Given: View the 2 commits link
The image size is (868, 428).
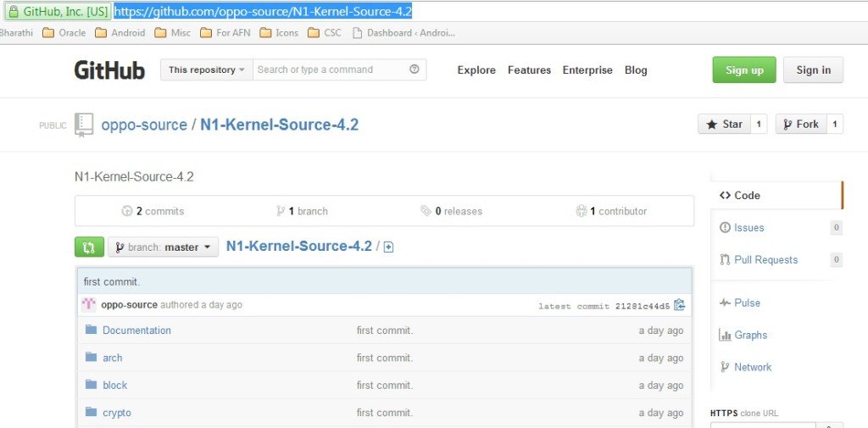Looking at the screenshot, I should coord(153,211).
